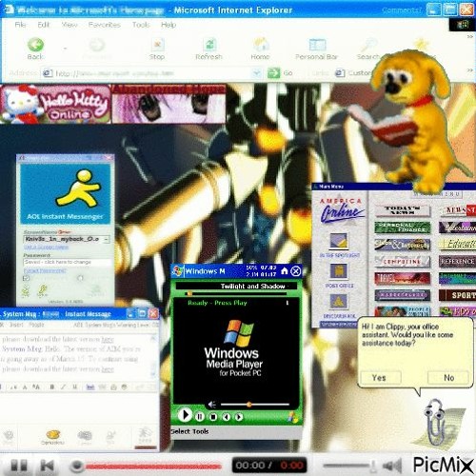Viewport: 476px width, 476px height.
Task: Click the Forgot Password link in AIM
Action: coord(45,270)
